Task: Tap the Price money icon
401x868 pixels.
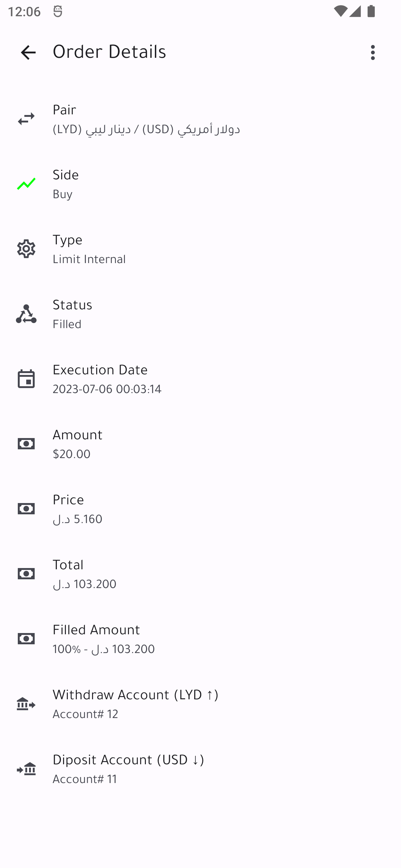Action: click(26, 509)
